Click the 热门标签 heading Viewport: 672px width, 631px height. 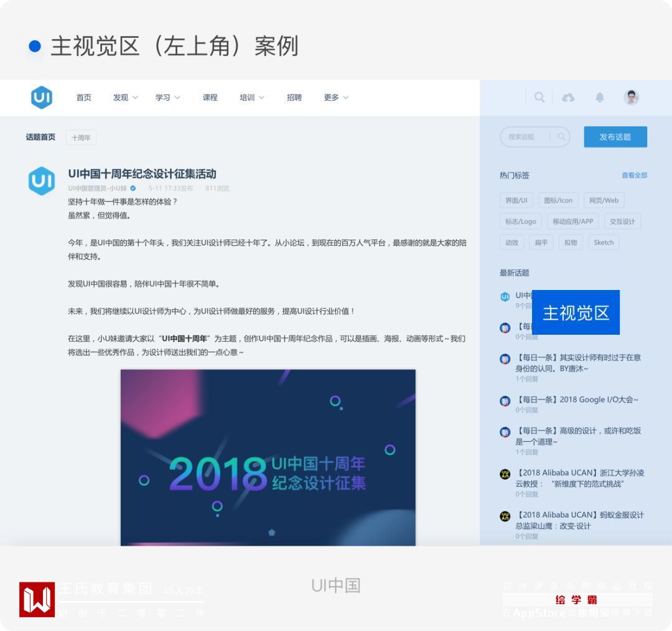click(515, 175)
